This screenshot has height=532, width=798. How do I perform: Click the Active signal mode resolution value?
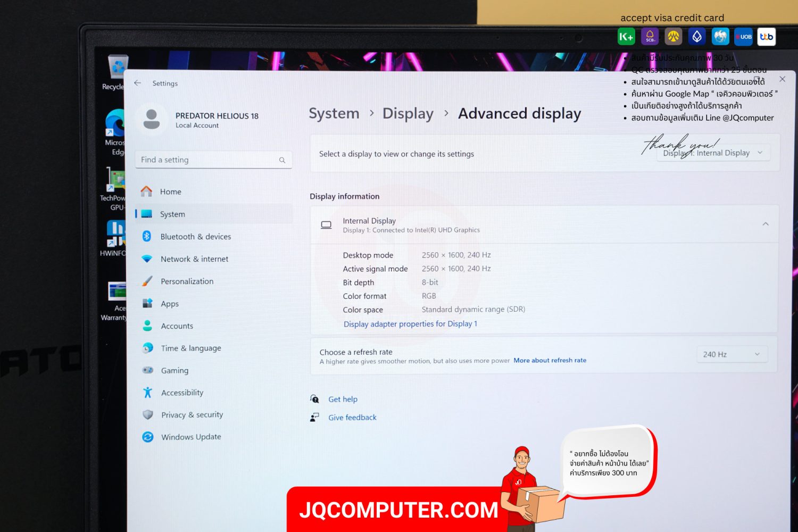[x=456, y=269]
